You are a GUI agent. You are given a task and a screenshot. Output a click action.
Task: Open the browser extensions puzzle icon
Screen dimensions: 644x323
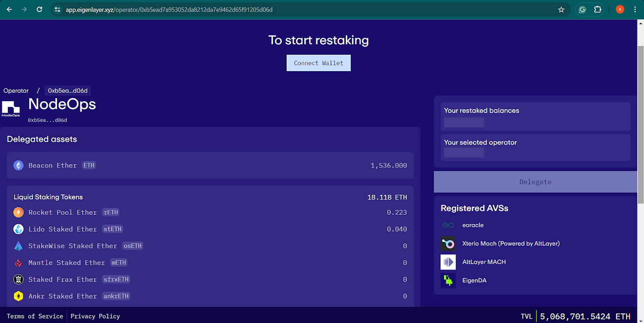click(598, 9)
